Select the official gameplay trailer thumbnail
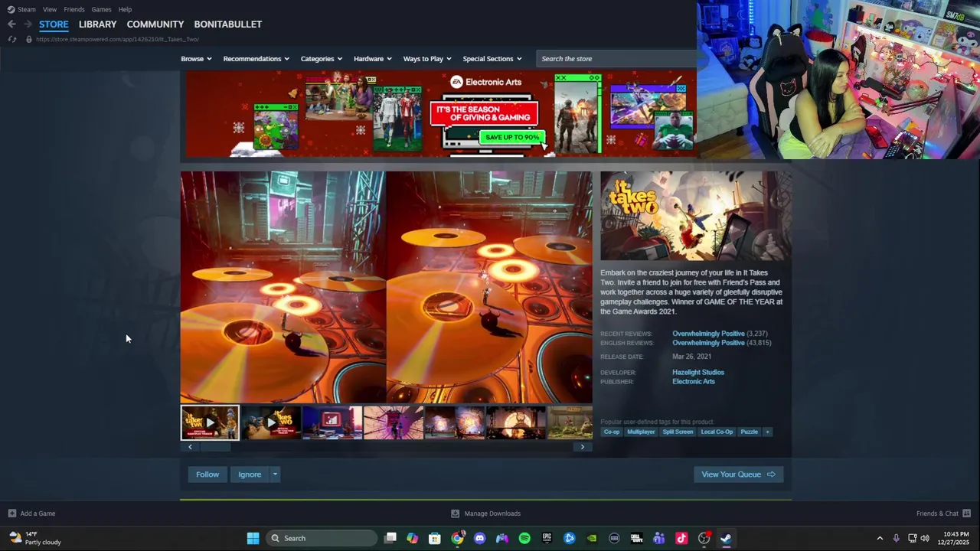 210,422
